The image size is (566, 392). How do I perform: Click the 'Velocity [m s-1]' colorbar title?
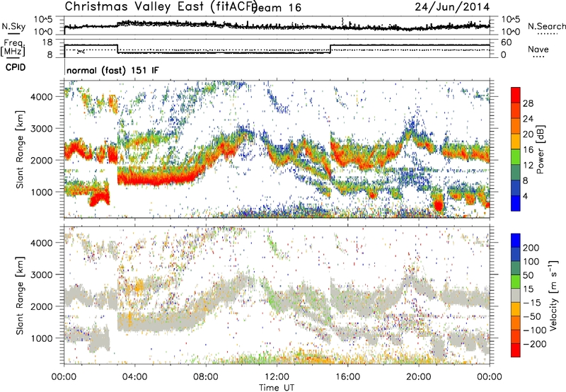coord(554,295)
